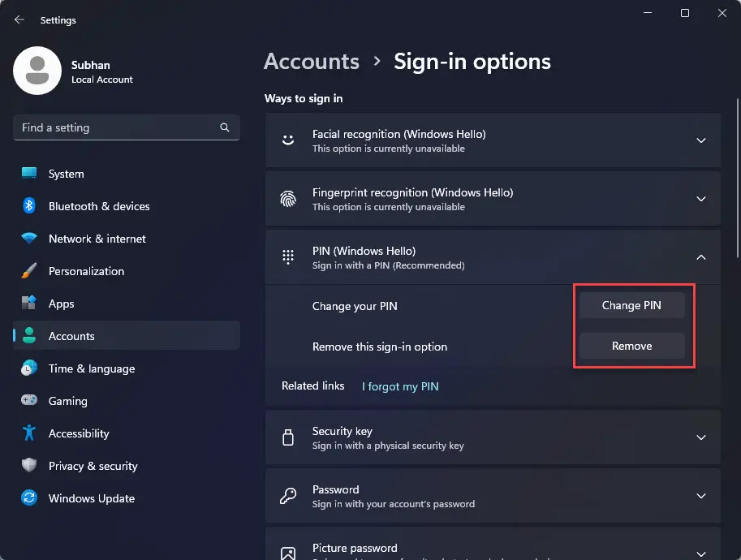The height and width of the screenshot is (560, 741).
Task: Click the Picture password image icon
Action: [288, 553]
